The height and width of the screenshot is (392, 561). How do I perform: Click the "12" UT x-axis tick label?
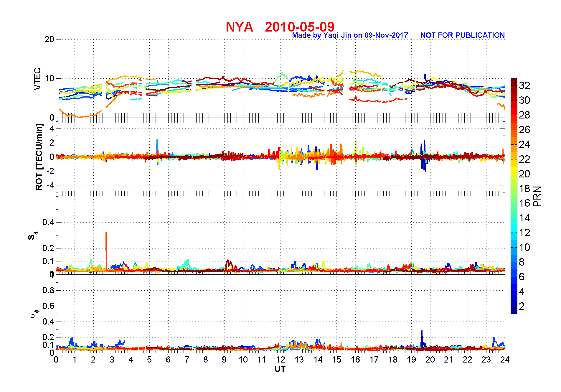click(x=280, y=360)
